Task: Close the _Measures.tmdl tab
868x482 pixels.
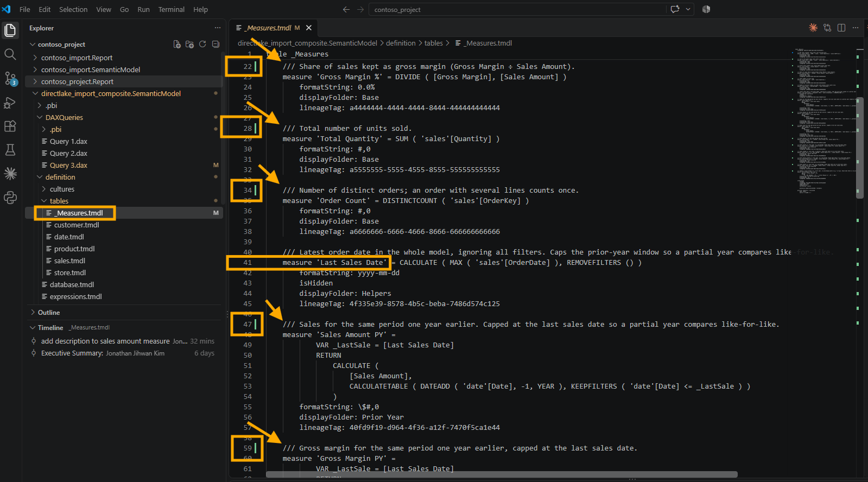Action: (x=309, y=28)
